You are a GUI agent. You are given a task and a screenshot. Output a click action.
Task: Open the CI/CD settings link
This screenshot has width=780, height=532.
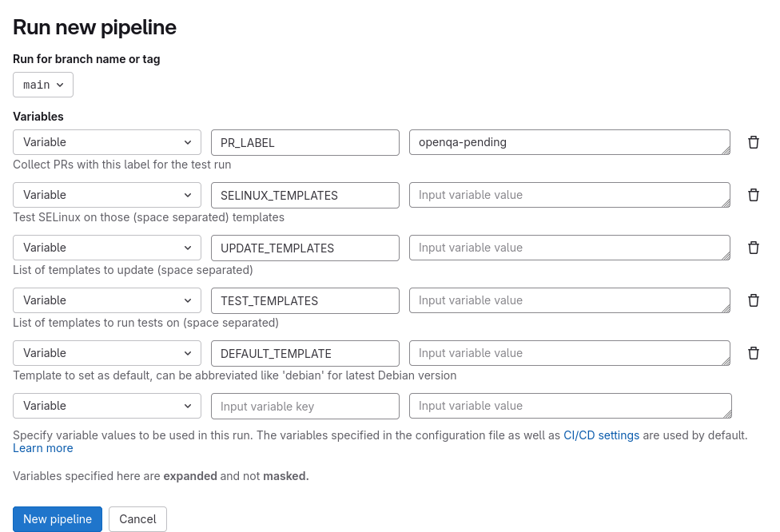click(601, 435)
